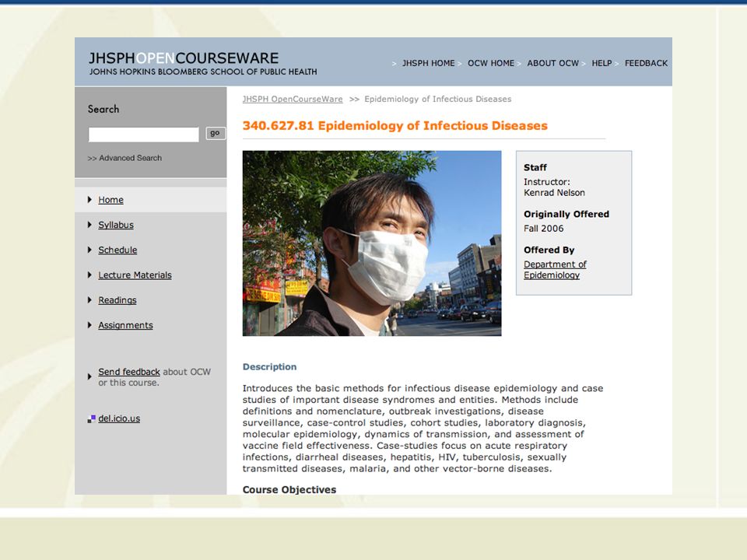This screenshot has width=747, height=560.
Task: Go to JHSPH HOME in header
Action: point(428,63)
